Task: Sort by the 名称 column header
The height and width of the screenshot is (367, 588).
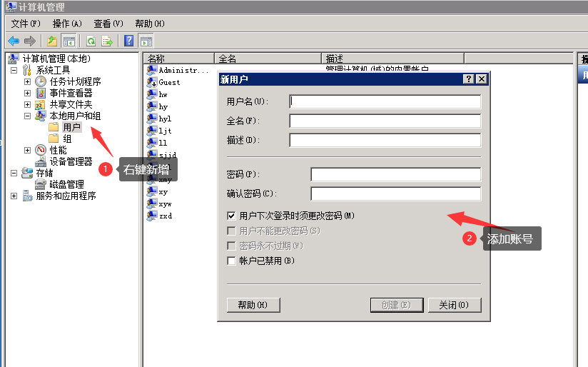Action: point(178,59)
